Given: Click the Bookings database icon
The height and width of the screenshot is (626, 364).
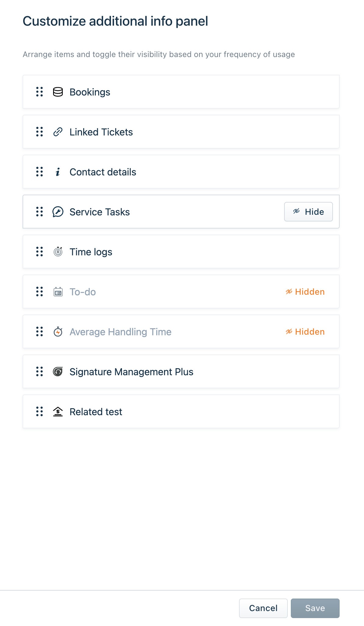Looking at the screenshot, I should [58, 92].
